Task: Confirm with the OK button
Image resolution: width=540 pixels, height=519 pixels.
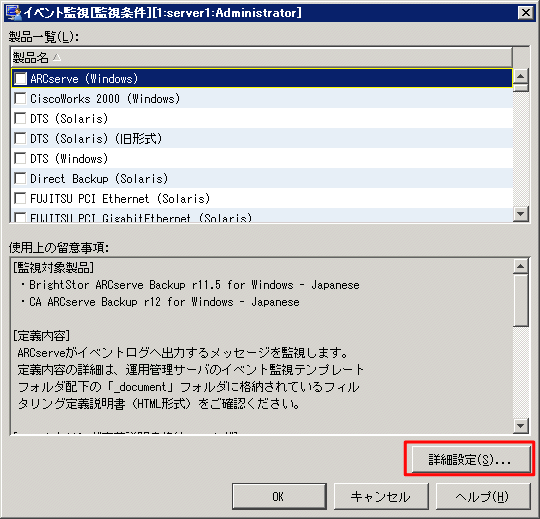Action: coord(279,496)
